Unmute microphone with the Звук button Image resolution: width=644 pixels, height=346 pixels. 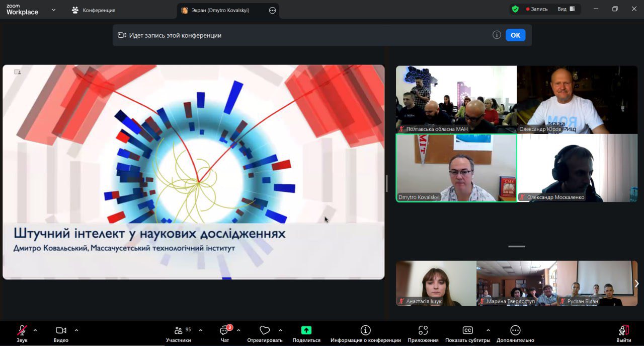(22, 334)
